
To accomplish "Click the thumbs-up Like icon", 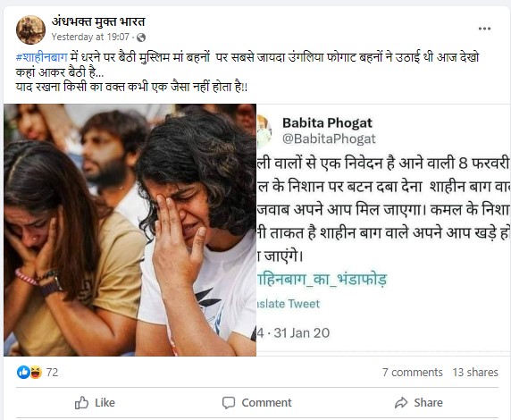I will [x=81, y=402].
